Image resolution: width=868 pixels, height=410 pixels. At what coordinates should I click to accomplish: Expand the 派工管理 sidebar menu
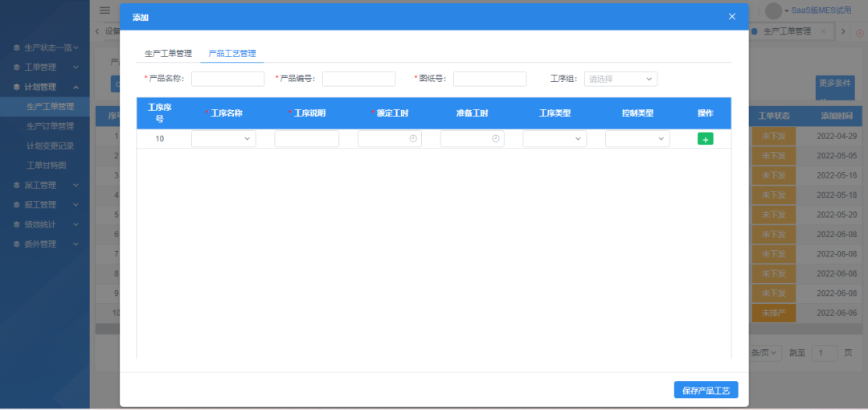point(45,185)
